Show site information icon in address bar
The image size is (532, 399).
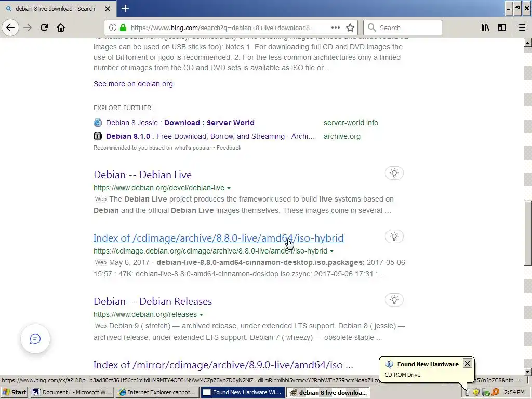[x=113, y=28]
